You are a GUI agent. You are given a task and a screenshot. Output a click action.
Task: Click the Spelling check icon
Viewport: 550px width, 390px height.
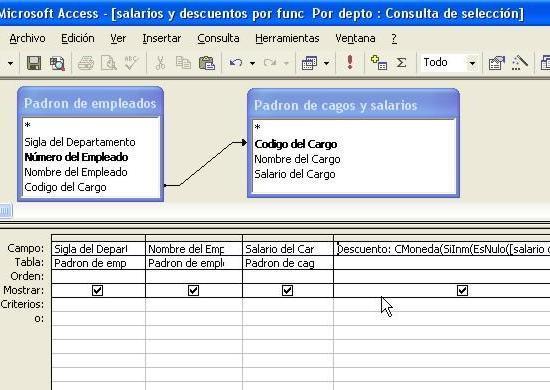(132, 63)
